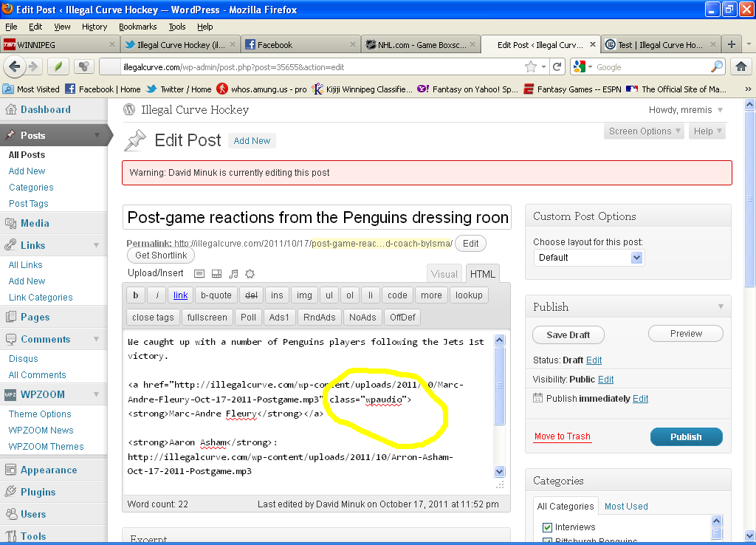Click the Add Media icon after the music note
756x545 pixels.
250,274
